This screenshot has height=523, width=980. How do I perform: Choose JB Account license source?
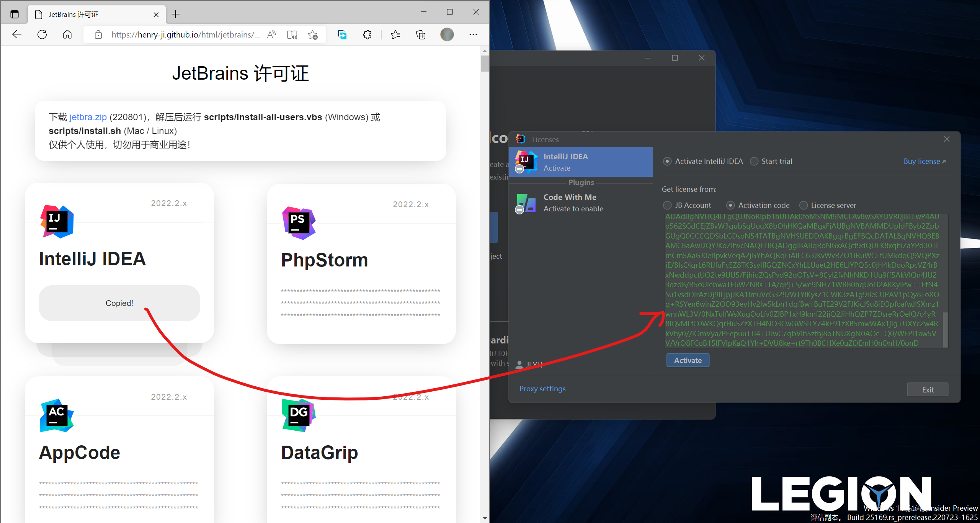point(667,206)
